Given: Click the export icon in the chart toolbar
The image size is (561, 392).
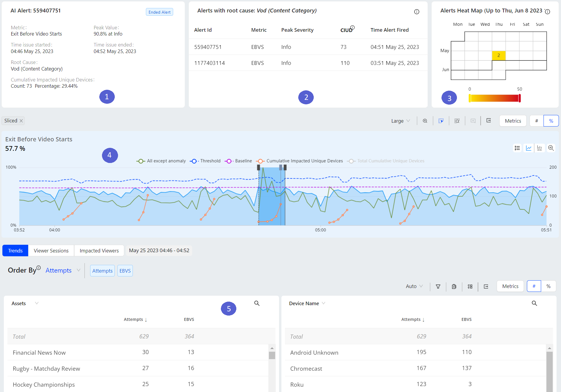Looking at the screenshot, I should pyautogui.click(x=489, y=121).
